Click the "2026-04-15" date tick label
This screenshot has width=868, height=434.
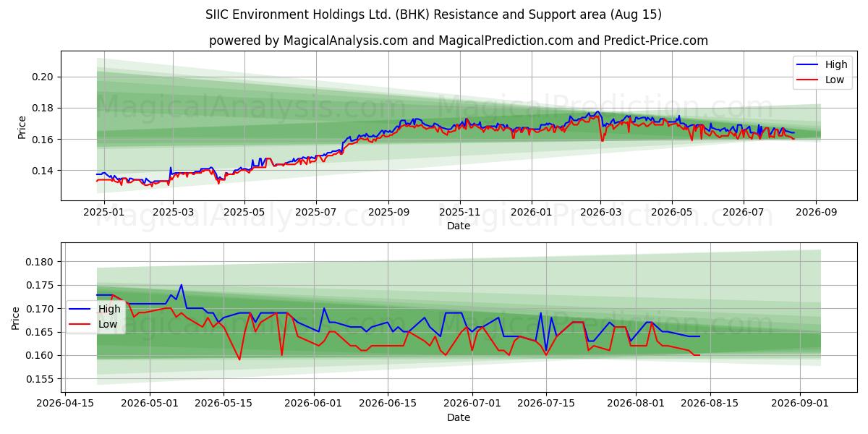pyautogui.click(x=65, y=404)
